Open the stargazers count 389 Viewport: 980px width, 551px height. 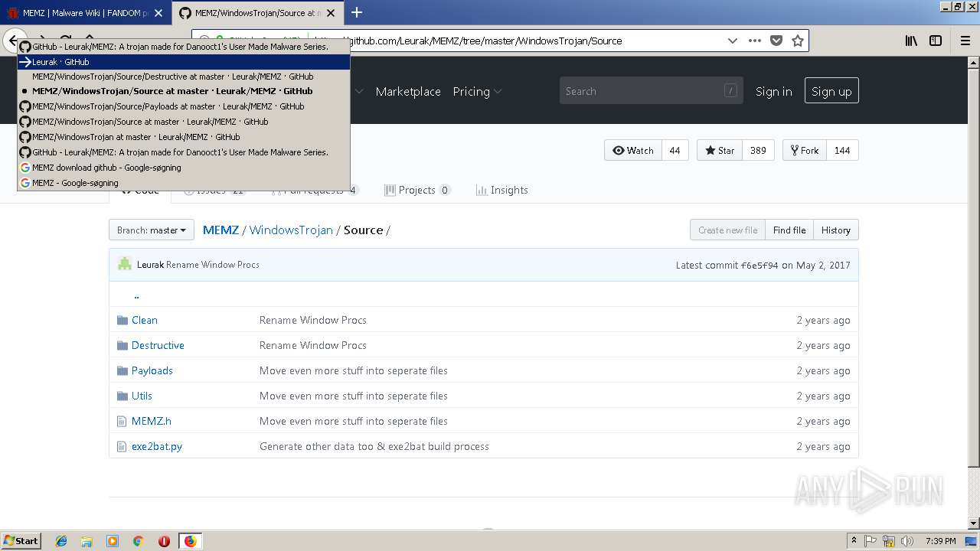tap(758, 151)
